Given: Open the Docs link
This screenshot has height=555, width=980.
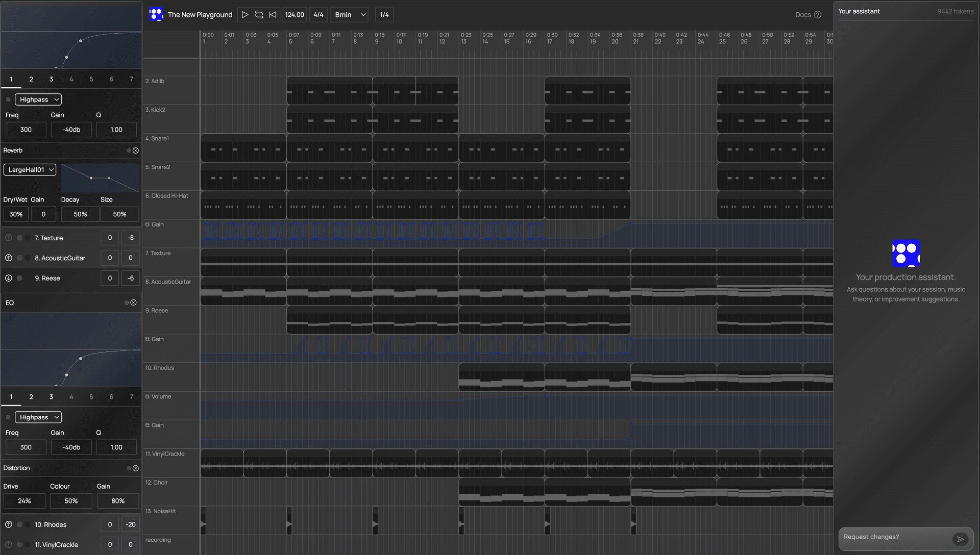Looking at the screenshot, I should (802, 15).
